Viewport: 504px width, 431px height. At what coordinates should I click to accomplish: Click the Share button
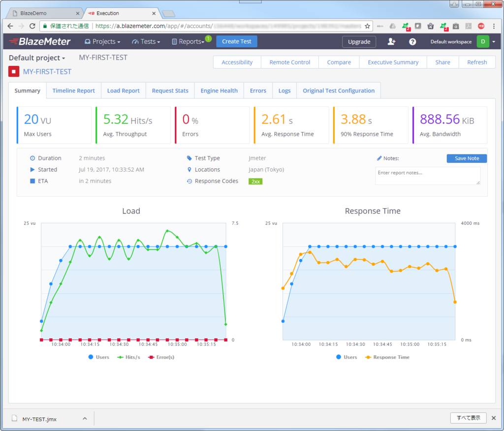pyautogui.click(x=442, y=62)
